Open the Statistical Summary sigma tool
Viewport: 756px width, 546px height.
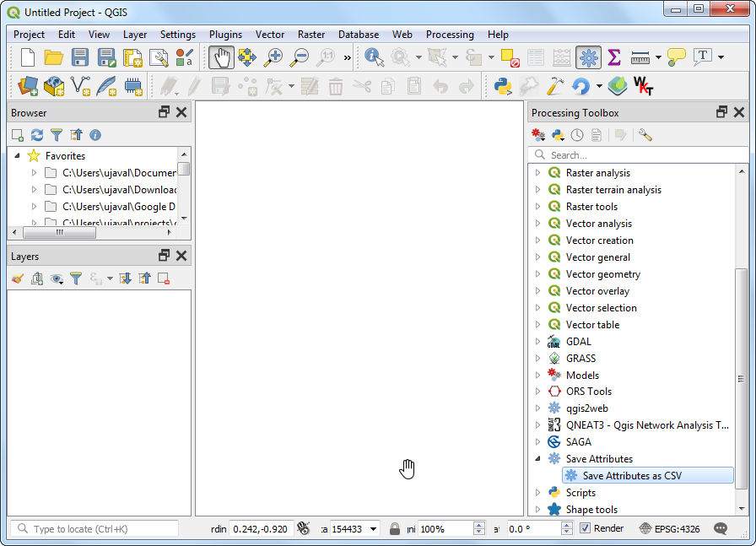[x=614, y=57]
